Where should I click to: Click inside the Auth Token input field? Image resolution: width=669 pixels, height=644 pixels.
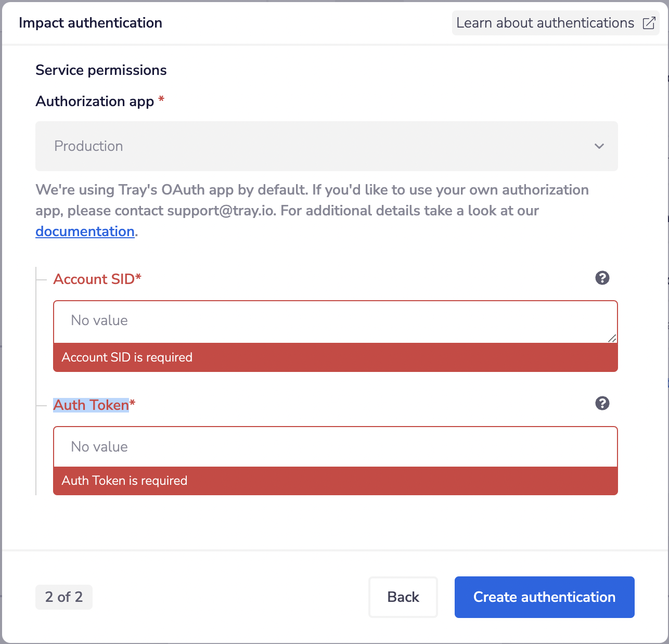[335, 446]
